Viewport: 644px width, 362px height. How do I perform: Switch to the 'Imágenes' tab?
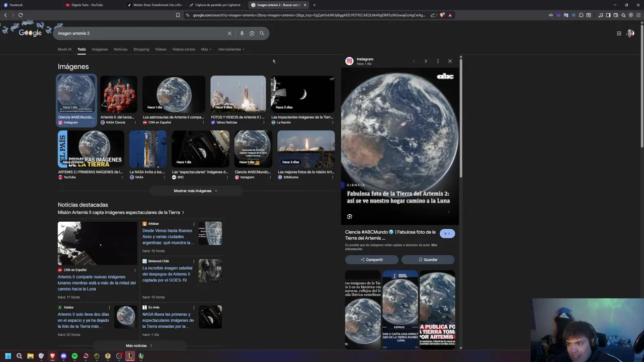click(x=100, y=49)
